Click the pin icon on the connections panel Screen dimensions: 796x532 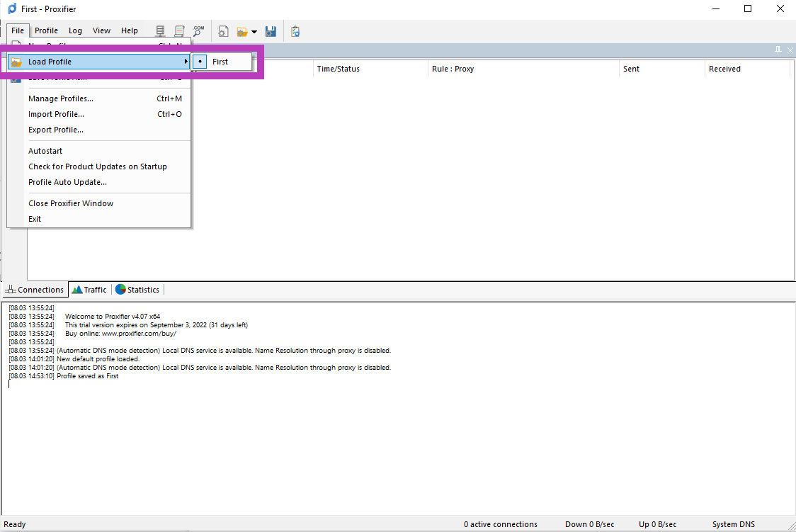778,50
